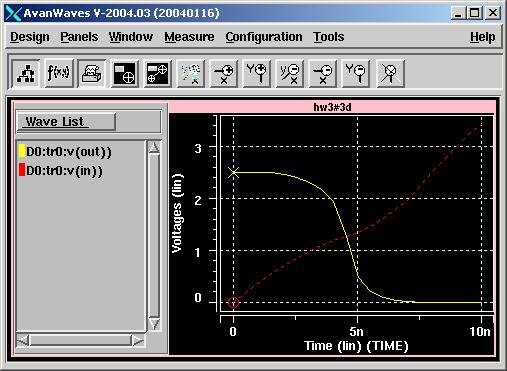Click the Wave List button
The height and width of the screenshot is (371, 507).
(66, 122)
